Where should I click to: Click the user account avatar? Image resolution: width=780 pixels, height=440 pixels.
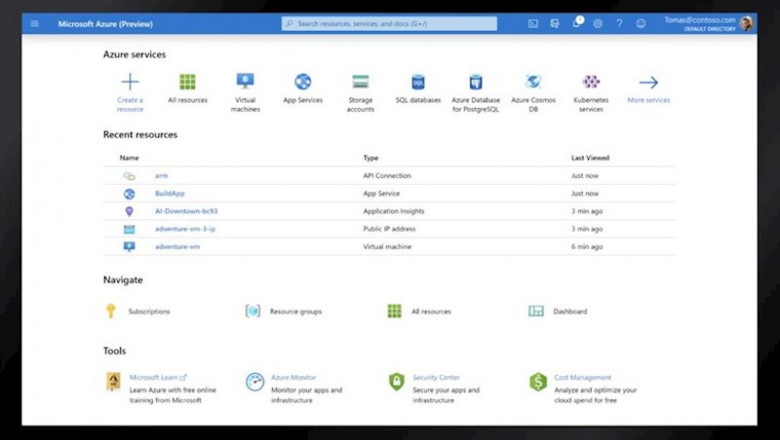click(x=746, y=23)
